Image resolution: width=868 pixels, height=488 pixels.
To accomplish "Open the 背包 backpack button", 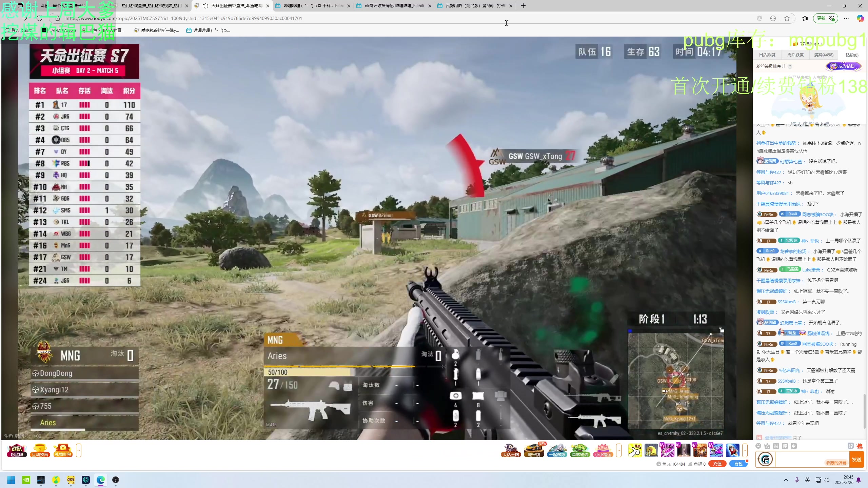I will point(738,464).
